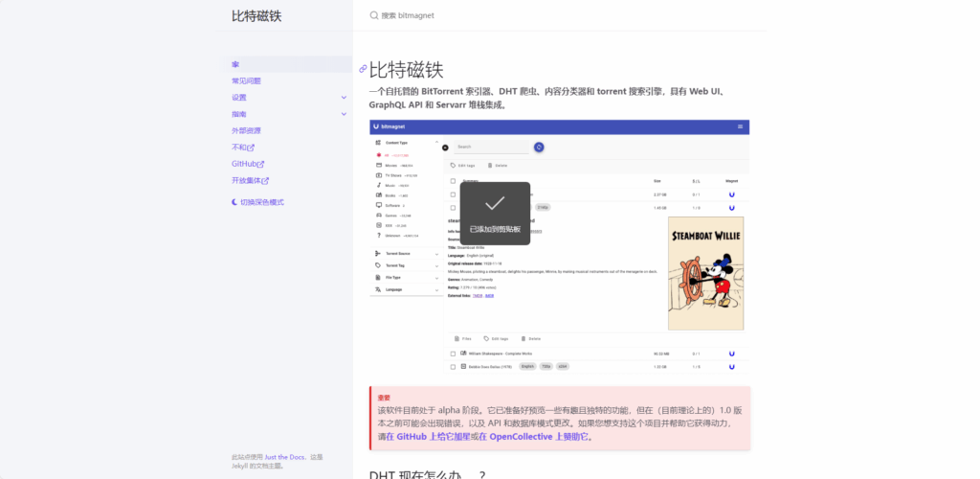Open the IMDB external link in details
Image resolution: width=980 pixels, height=479 pixels.
pos(489,295)
